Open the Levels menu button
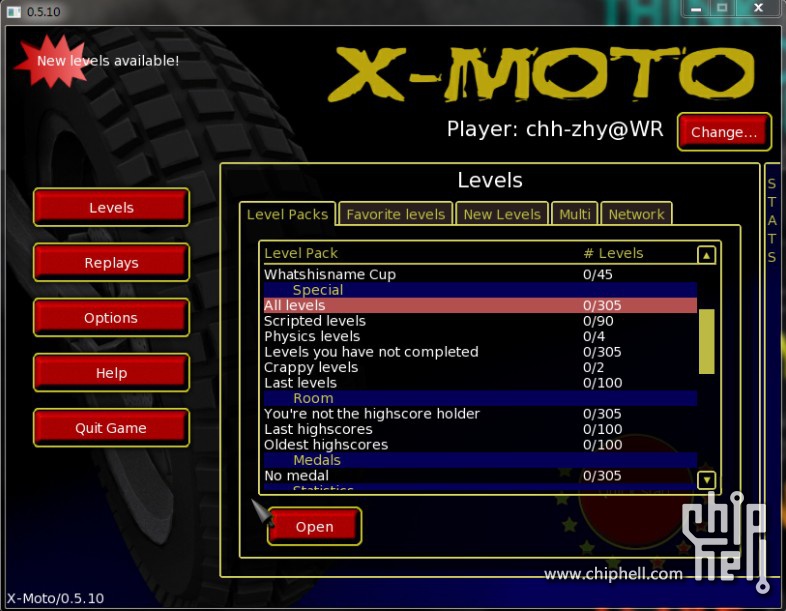Image resolution: width=786 pixels, height=611 pixels. [x=111, y=207]
